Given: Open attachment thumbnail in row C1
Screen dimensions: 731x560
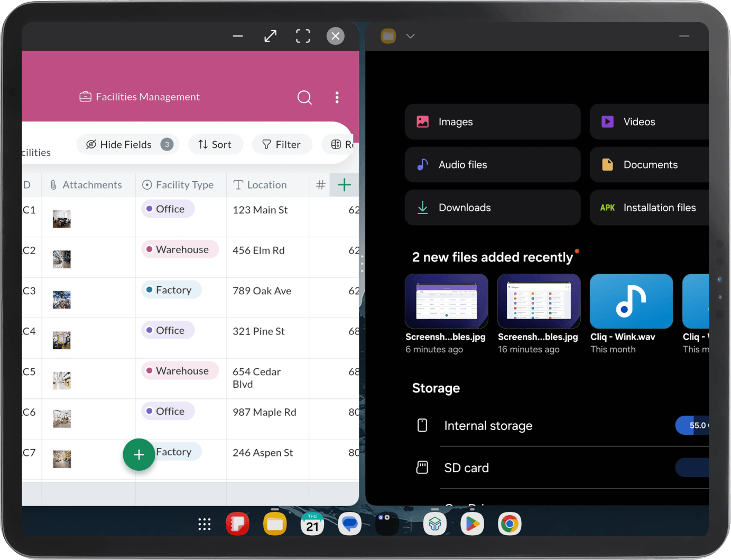Looking at the screenshot, I should [x=62, y=219].
